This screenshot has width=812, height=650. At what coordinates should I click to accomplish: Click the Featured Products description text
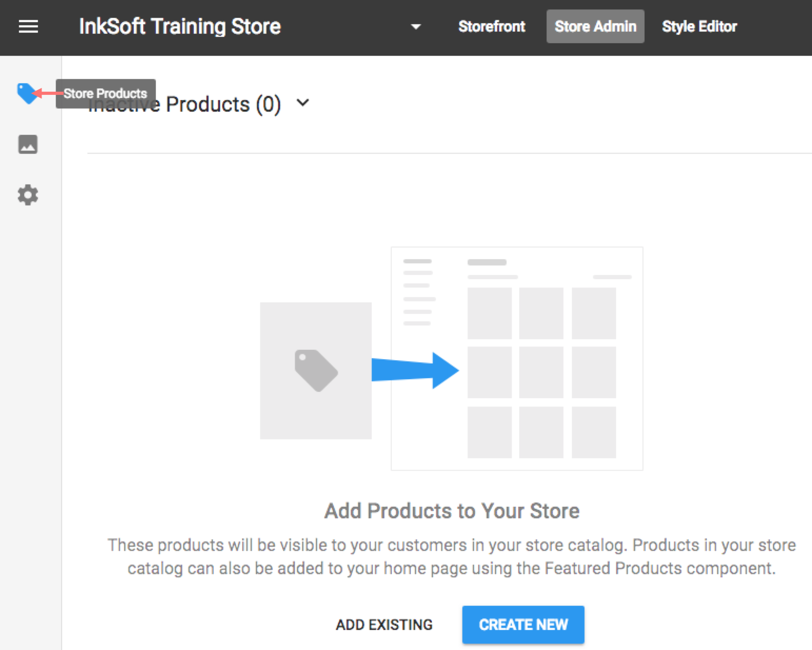coord(451,557)
